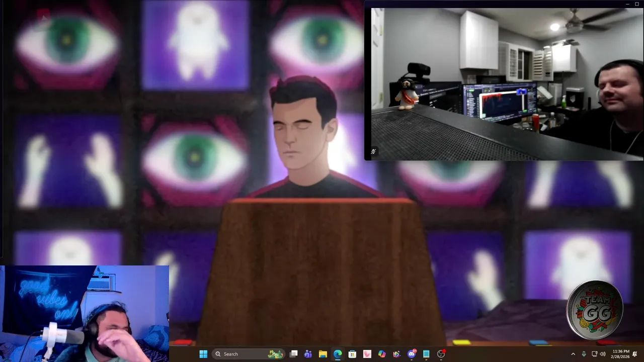
Task: Click the remote participant's video feed
Action: 507,84
